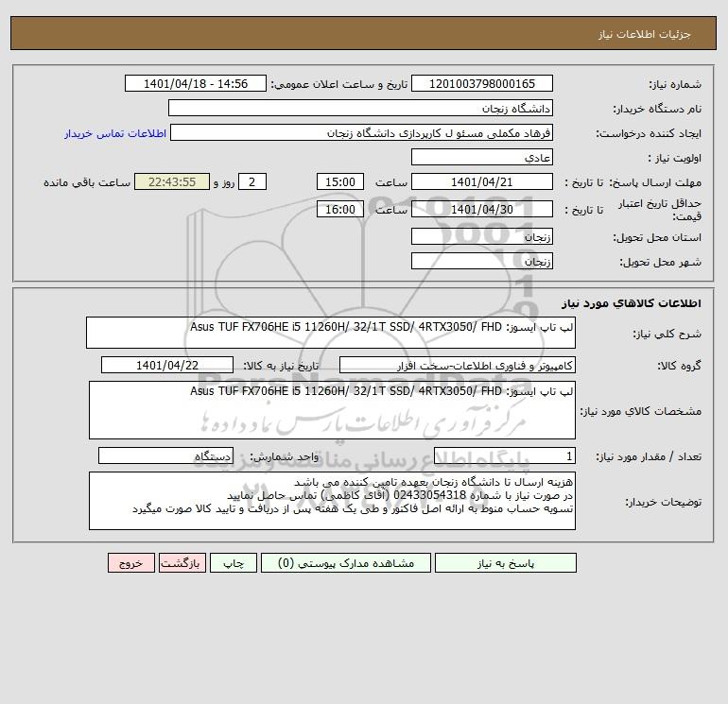Click the deadline time field 15:00

point(339,182)
